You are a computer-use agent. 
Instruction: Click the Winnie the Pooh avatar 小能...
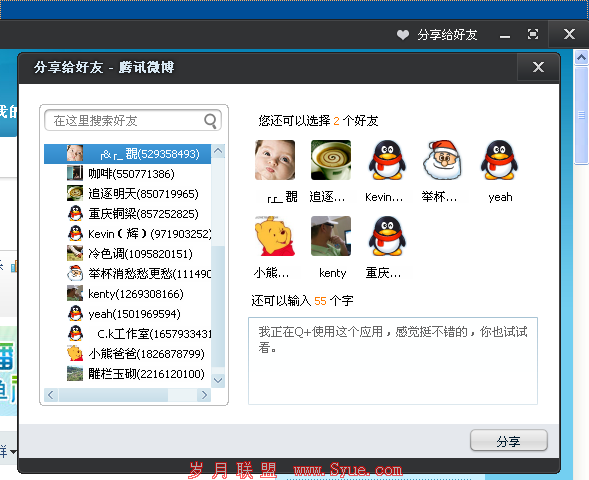click(x=275, y=236)
